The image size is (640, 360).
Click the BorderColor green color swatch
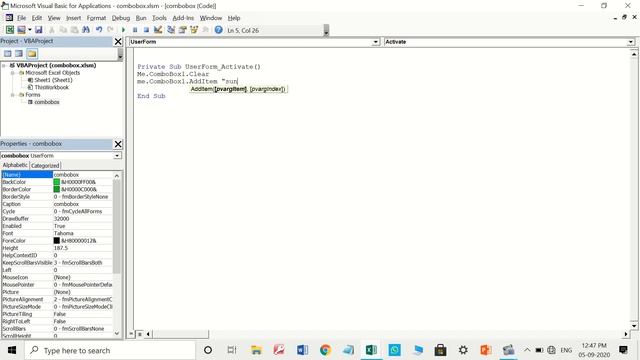click(x=57, y=189)
